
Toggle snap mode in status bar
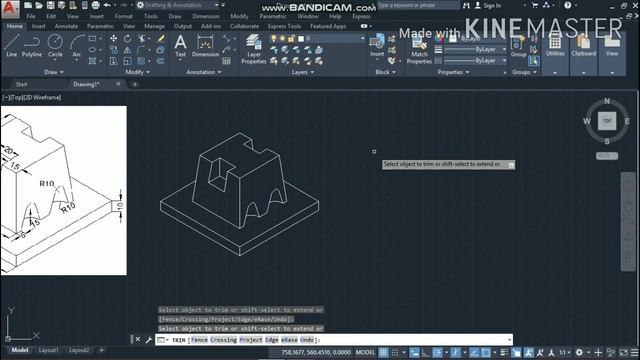click(395, 352)
